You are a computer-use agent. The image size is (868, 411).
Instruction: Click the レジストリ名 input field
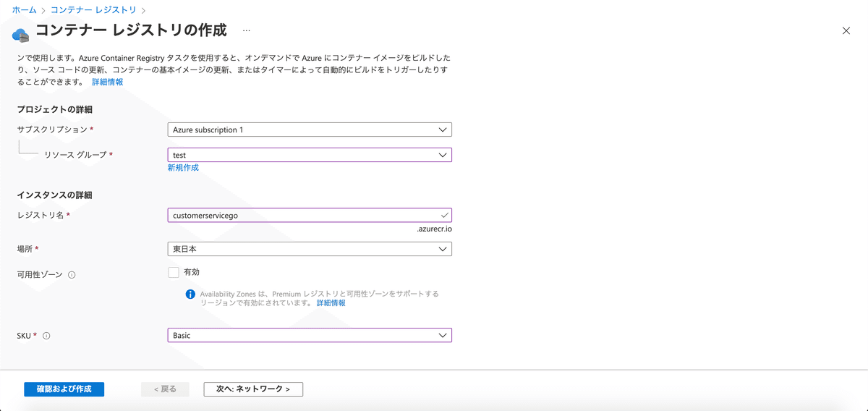310,215
